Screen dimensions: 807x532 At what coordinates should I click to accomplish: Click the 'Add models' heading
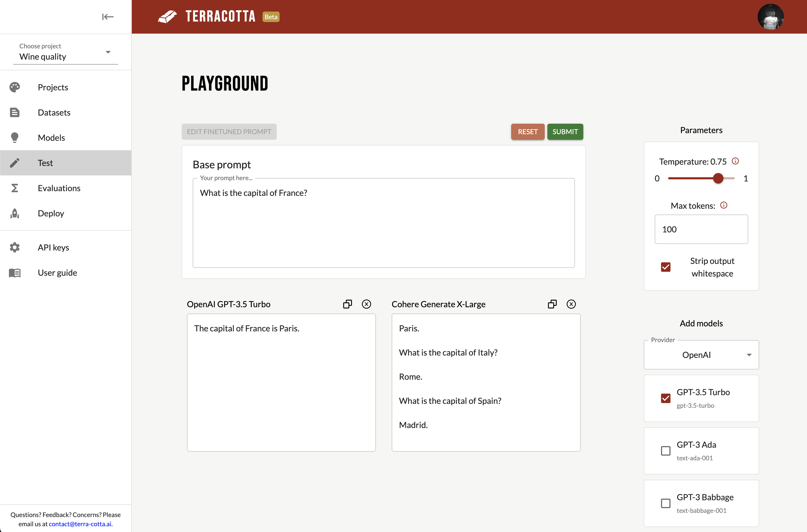[x=701, y=323]
